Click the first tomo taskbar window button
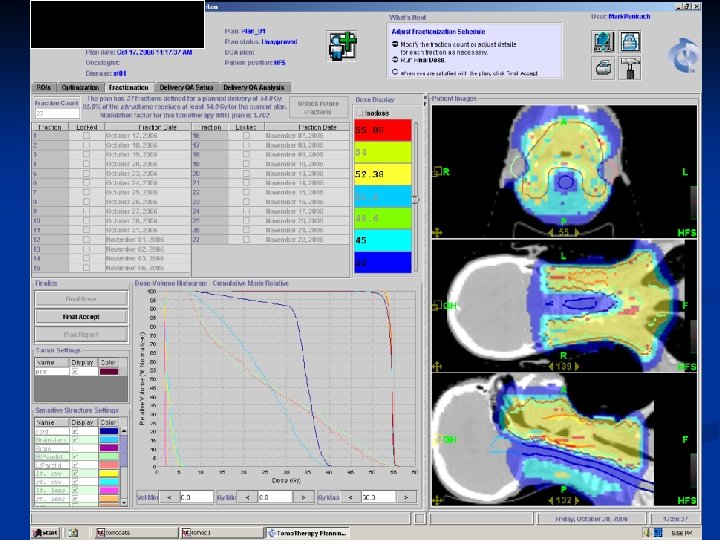Image resolution: width=720 pixels, height=540 pixels. pos(136,533)
